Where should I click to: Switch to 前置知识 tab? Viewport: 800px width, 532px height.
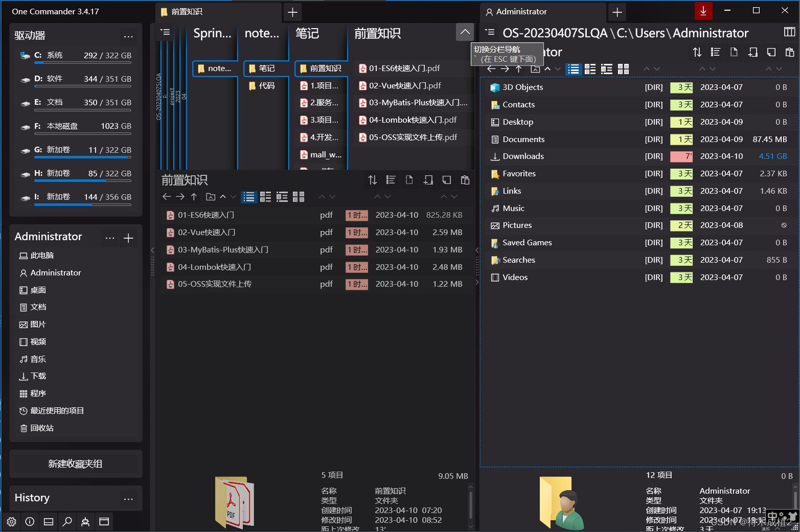tap(218, 12)
